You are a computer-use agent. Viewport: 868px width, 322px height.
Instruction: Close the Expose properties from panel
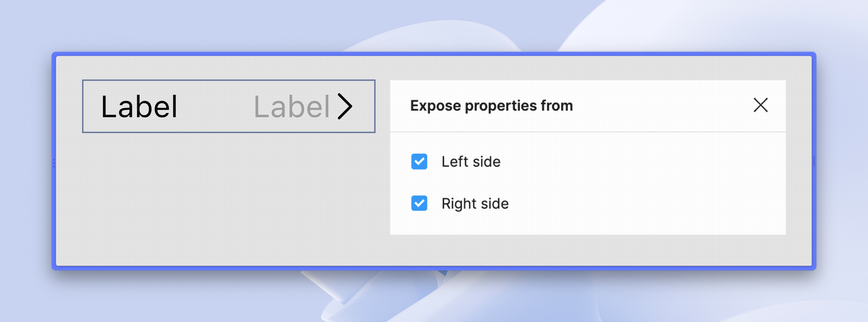tap(760, 105)
